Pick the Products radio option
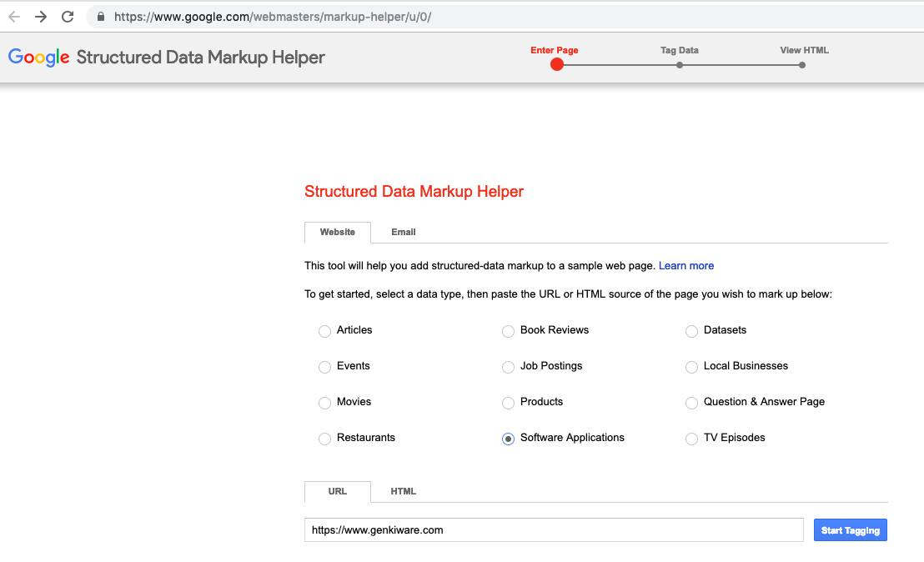This screenshot has height=562, width=924. (x=508, y=403)
